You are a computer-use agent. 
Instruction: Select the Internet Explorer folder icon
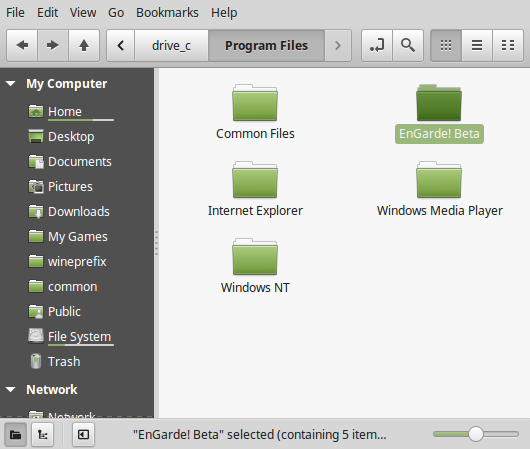pyautogui.click(x=255, y=180)
